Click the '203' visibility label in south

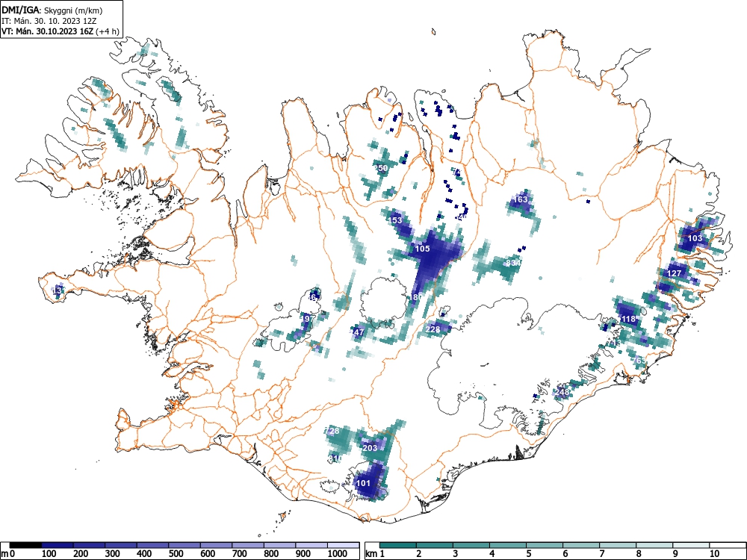[x=371, y=448]
